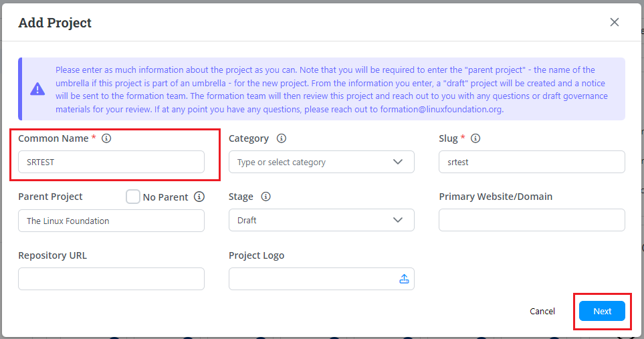
Task: Click the Common Name info icon
Action: pyautogui.click(x=106, y=138)
